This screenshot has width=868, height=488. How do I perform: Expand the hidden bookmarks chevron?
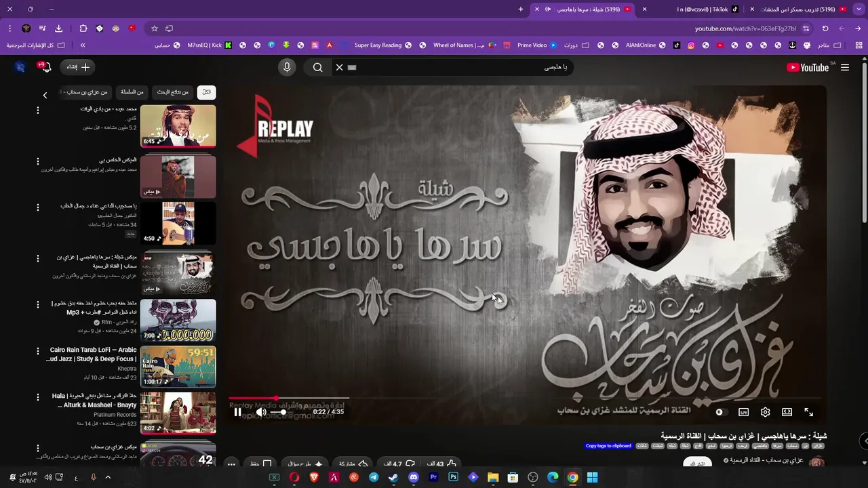point(83,45)
